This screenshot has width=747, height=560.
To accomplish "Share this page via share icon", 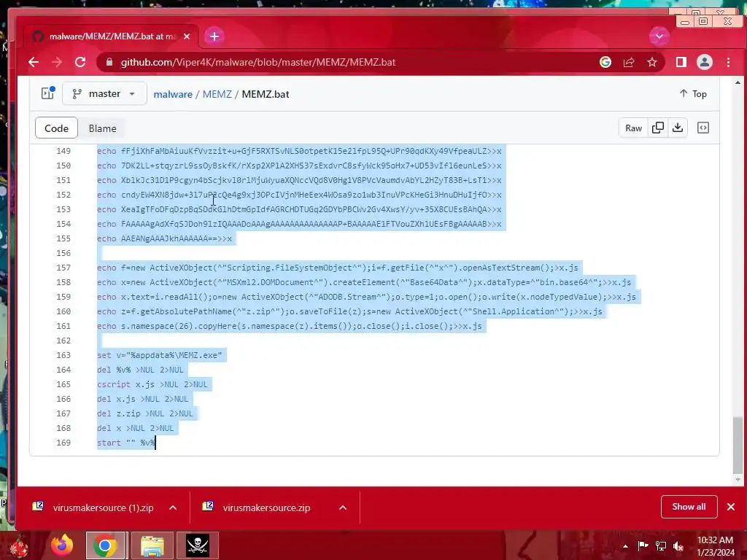I will pos(629,63).
